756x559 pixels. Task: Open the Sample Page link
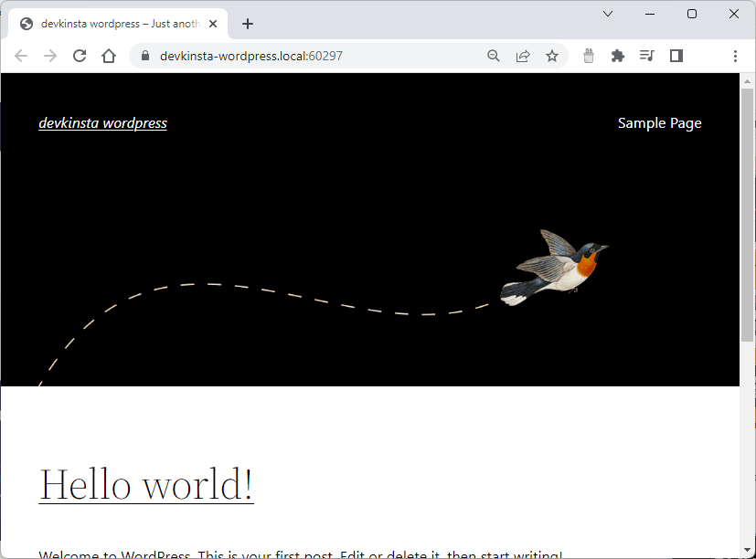pos(659,122)
